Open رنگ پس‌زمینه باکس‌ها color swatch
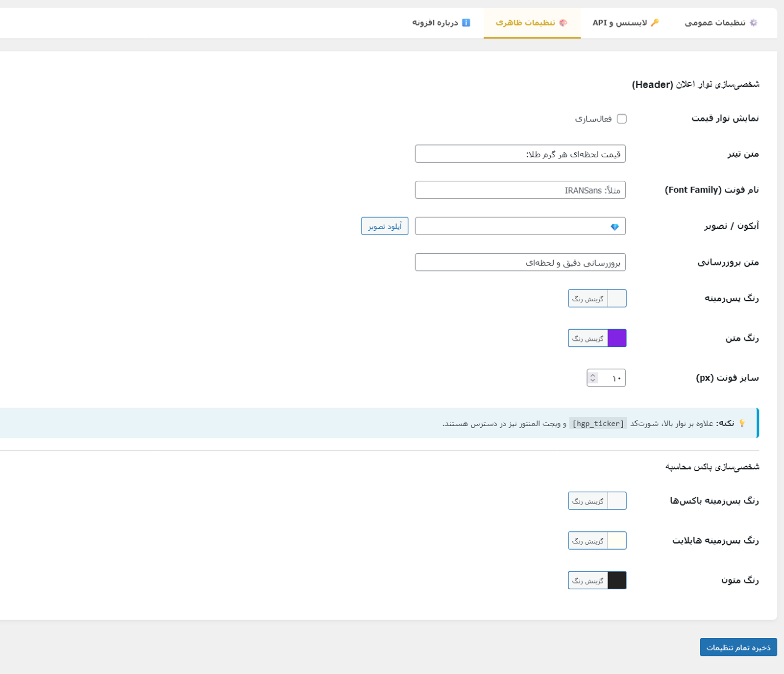 click(x=617, y=501)
